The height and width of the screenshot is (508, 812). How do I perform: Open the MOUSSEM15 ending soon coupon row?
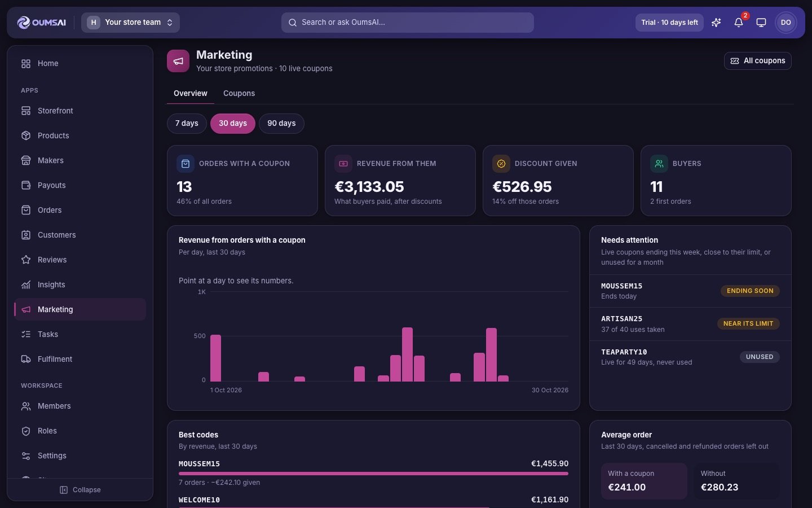point(690,291)
